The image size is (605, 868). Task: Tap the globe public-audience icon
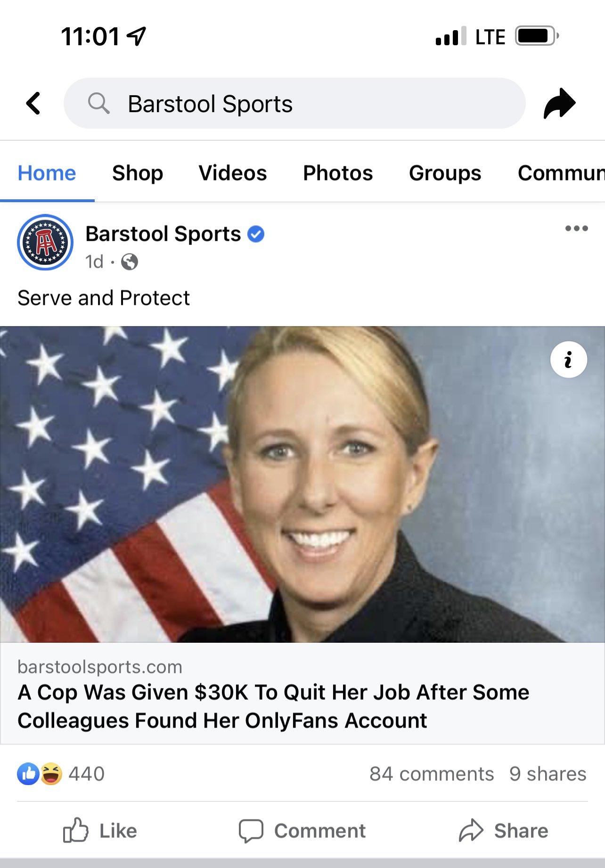tap(130, 262)
